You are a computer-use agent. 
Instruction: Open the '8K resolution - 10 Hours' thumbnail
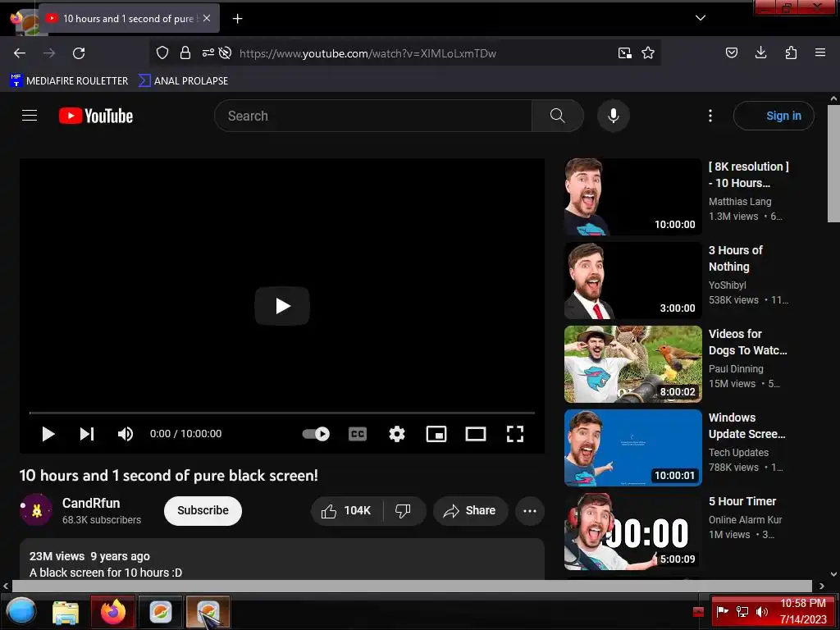633,197
